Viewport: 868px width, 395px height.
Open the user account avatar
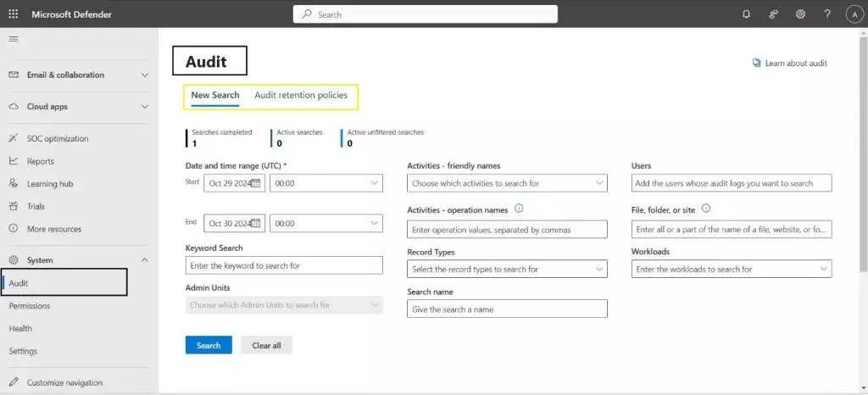tap(854, 14)
